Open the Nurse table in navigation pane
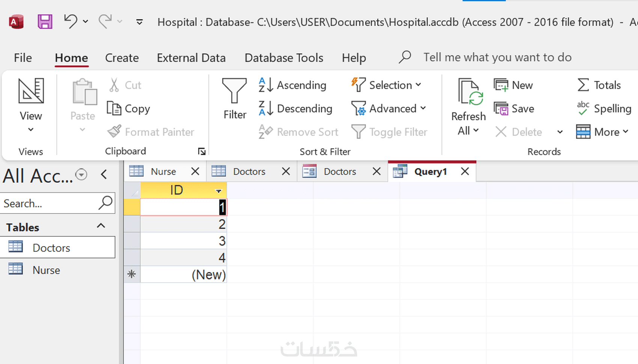 tap(46, 270)
